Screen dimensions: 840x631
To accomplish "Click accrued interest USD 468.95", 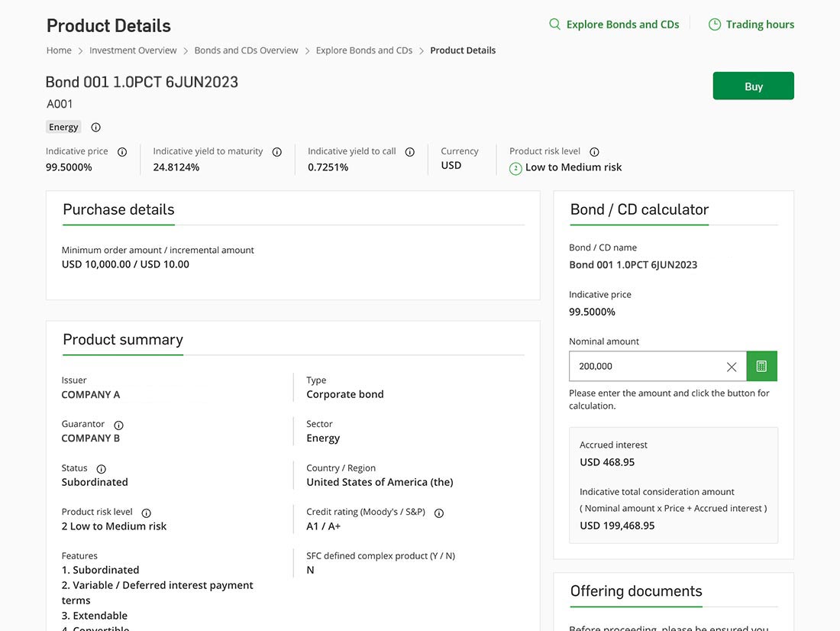I will click(x=607, y=462).
